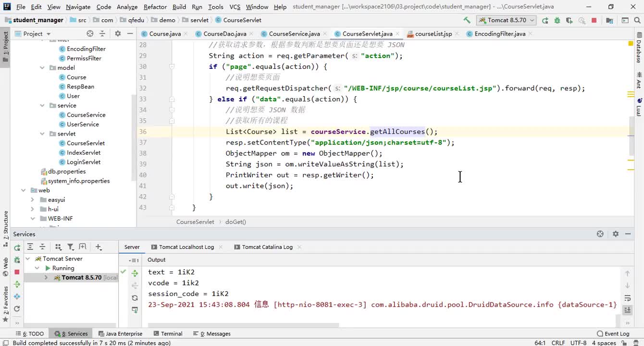The height and width of the screenshot is (346, 644).
Task: Collapse the model folder
Action: click(x=42, y=68)
